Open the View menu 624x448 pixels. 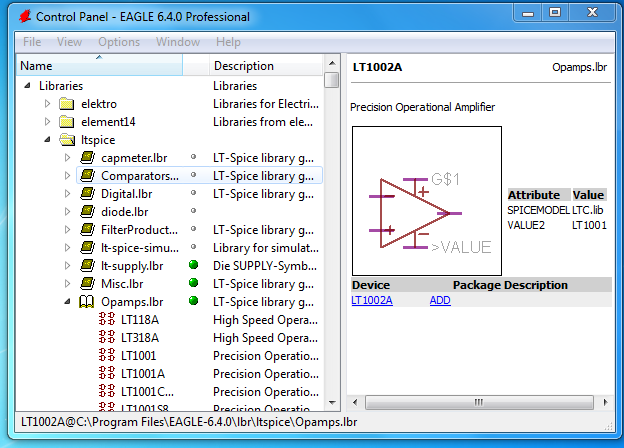point(69,42)
